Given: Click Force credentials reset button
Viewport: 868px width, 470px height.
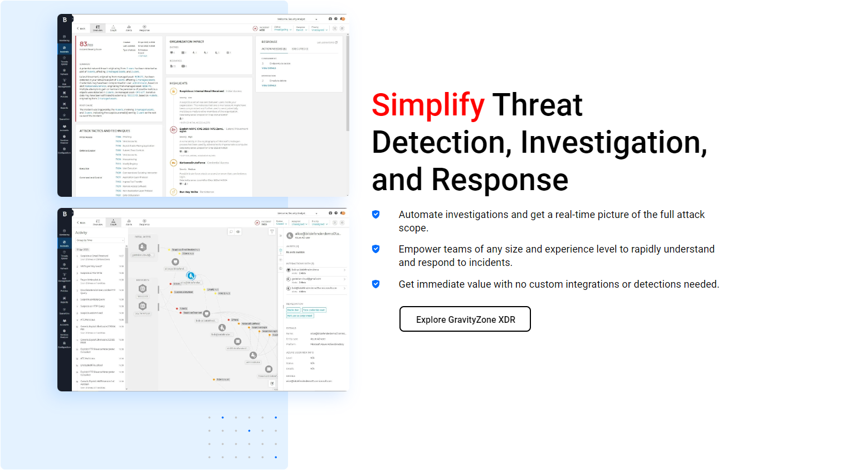Looking at the screenshot, I should point(314,310).
